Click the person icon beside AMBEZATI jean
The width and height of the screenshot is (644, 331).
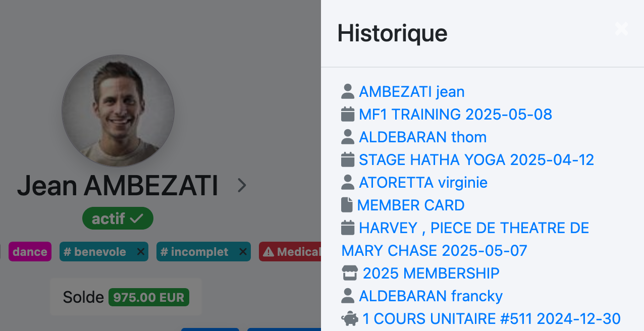[348, 91]
